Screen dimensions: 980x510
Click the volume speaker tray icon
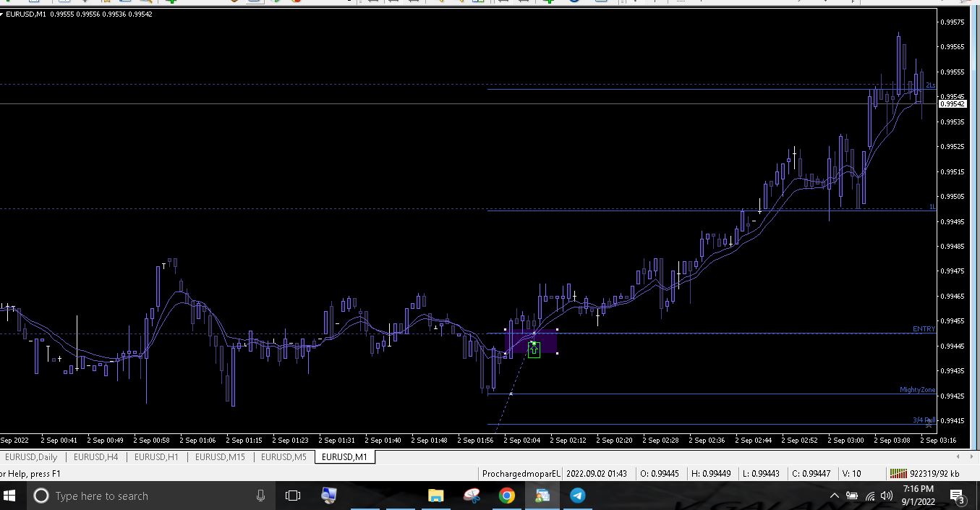[887, 496]
